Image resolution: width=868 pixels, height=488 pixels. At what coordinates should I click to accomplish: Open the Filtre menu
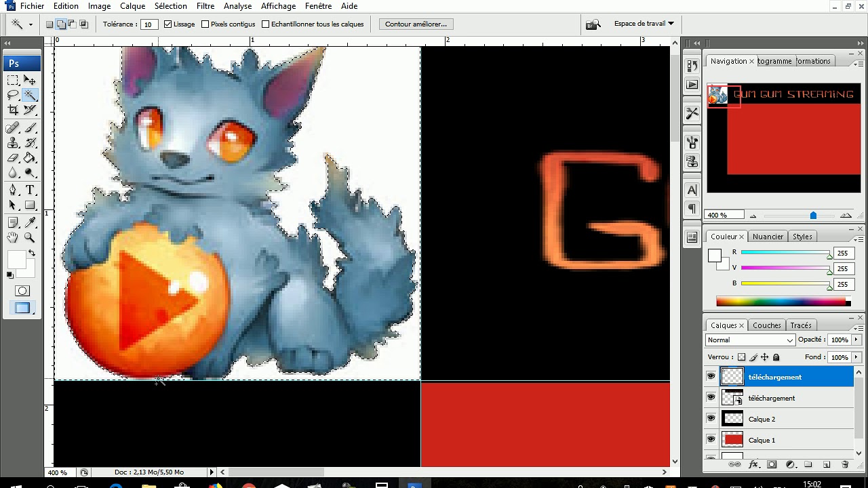[205, 6]
